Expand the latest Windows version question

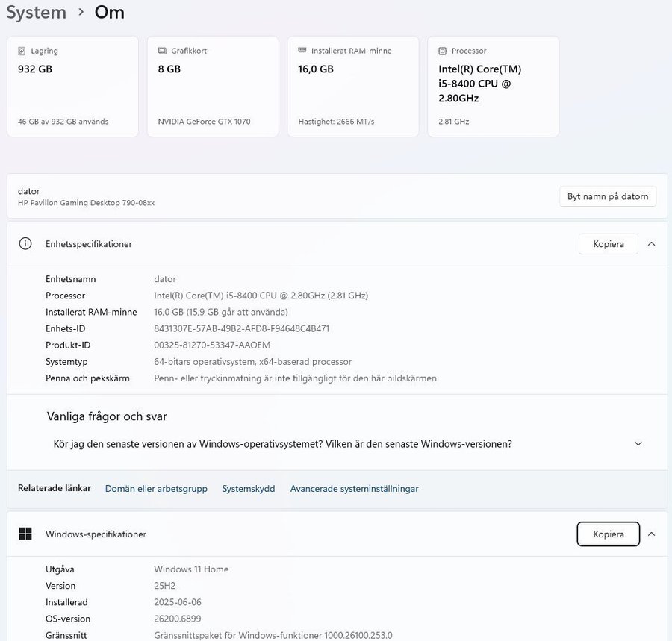pyautogui.click(x=638, y=443)
